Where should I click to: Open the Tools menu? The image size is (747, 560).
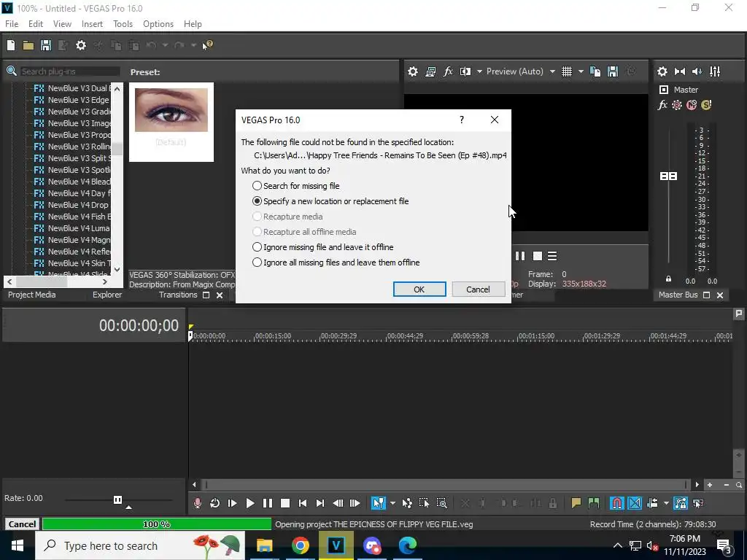coord(123,24)
